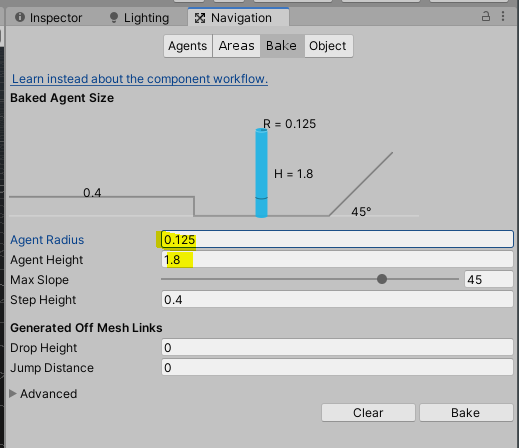Open the component workflow link
The height and width of the screenshot is (448, 519).
coord(139,79)
